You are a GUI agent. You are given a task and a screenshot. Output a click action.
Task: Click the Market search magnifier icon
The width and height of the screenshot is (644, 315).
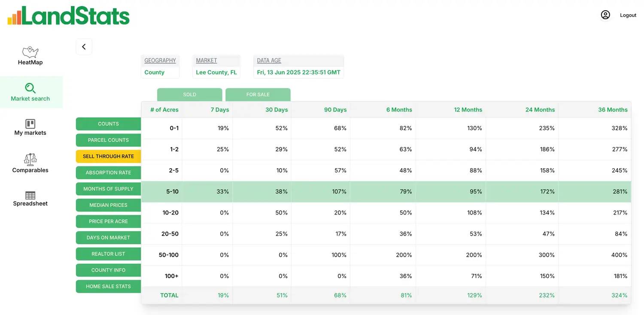coord(30,88)
